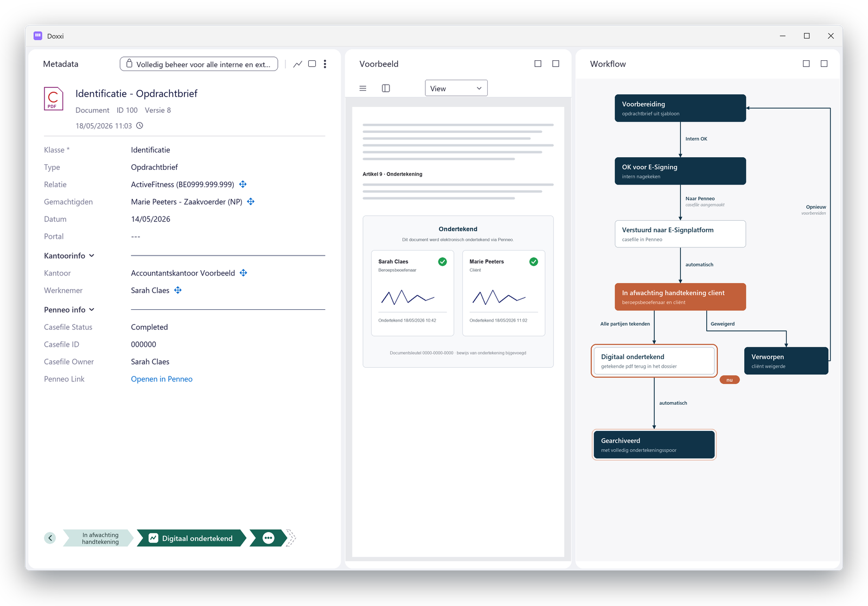The width and height of the screenshot is (868, 606).
Task: Click the orange 'In afwachting handtekening cliënt' node
Action: click(x=680, y=297)
